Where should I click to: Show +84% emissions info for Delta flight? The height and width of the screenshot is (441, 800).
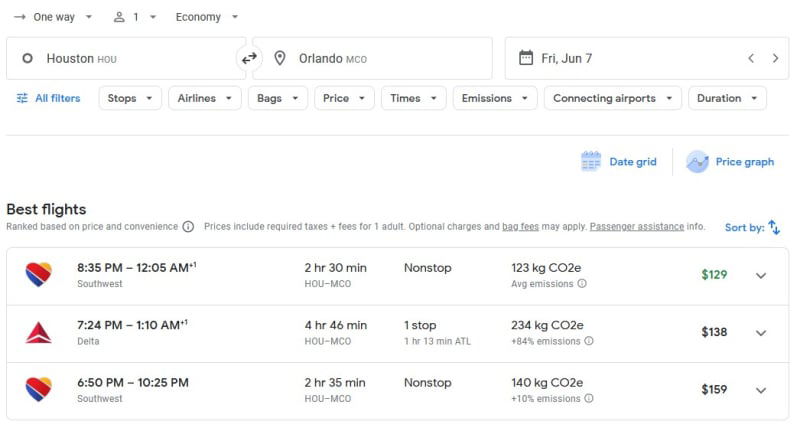coord(589,341)
